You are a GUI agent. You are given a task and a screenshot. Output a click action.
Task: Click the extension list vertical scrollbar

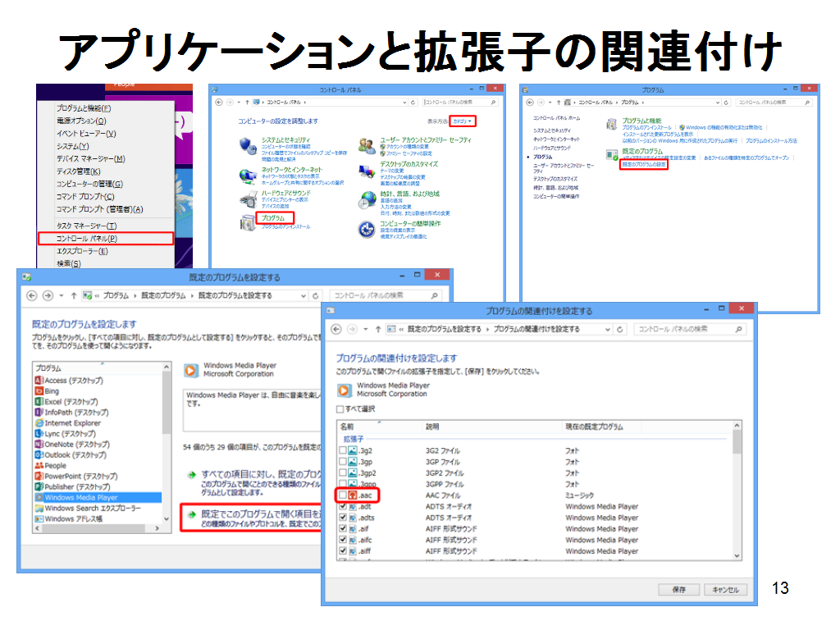click(x=737, y=492)
